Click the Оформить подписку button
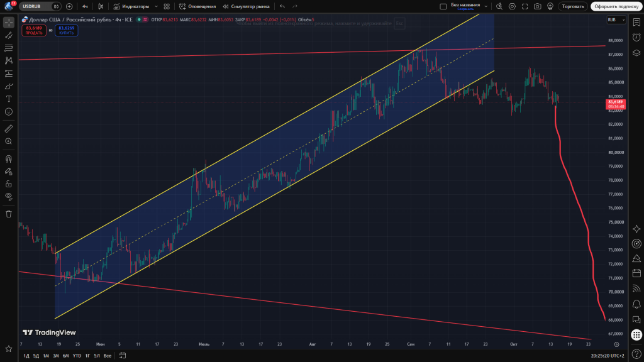Viewport: 644px width, 362px height. click(616, 6)
